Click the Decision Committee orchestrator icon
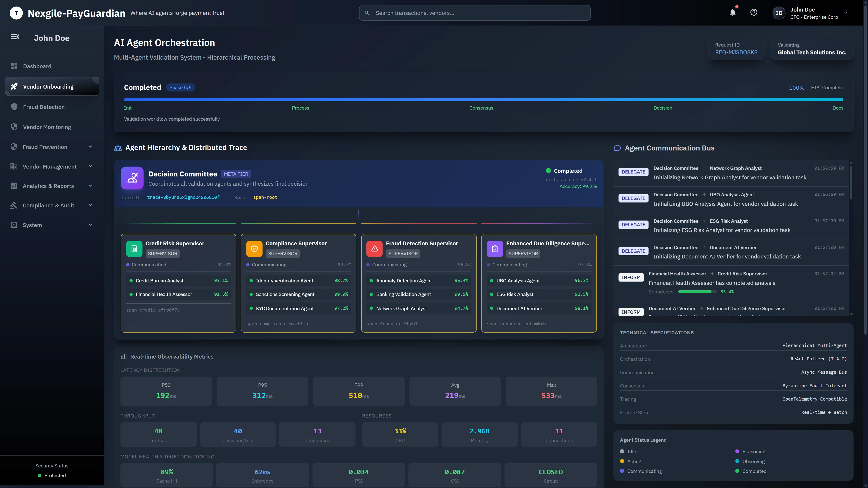This screenshot has width=868, height=488. click(132, 178)
